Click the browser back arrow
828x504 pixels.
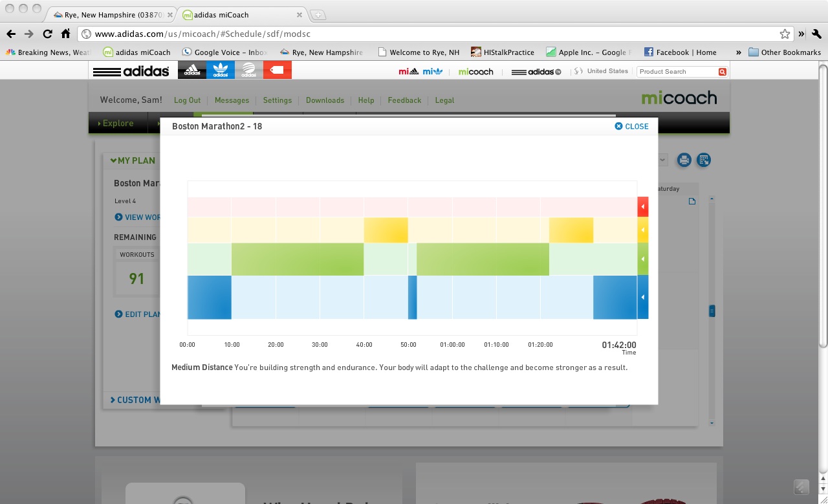tap(11, 34)
